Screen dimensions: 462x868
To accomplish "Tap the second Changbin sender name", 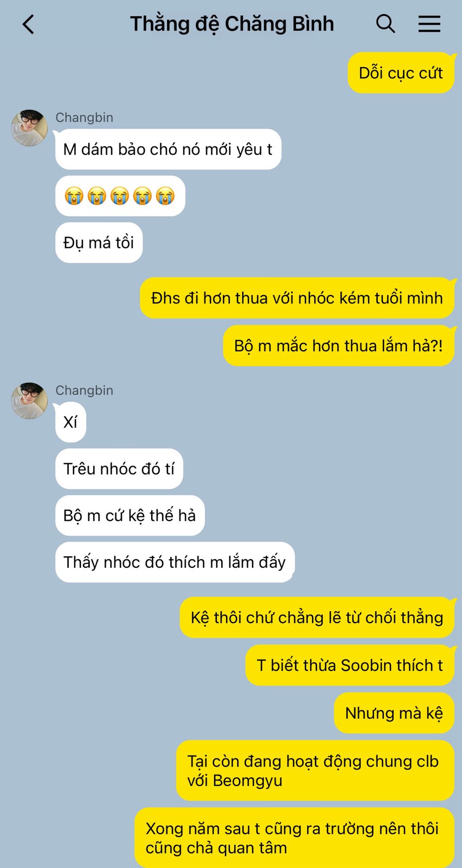I will point(84,390).
